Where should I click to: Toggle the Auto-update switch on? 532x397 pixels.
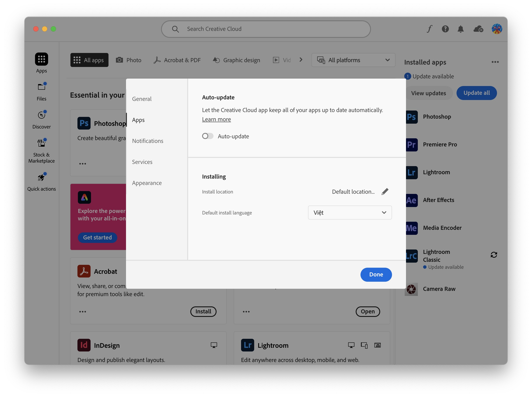tap(208, 136)
